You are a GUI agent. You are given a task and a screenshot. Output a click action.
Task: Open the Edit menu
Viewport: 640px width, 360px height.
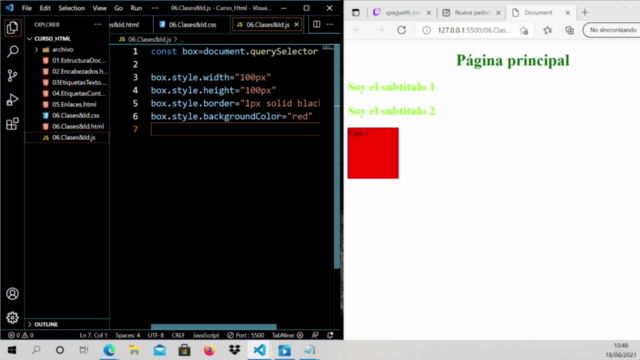coord(45,8)
